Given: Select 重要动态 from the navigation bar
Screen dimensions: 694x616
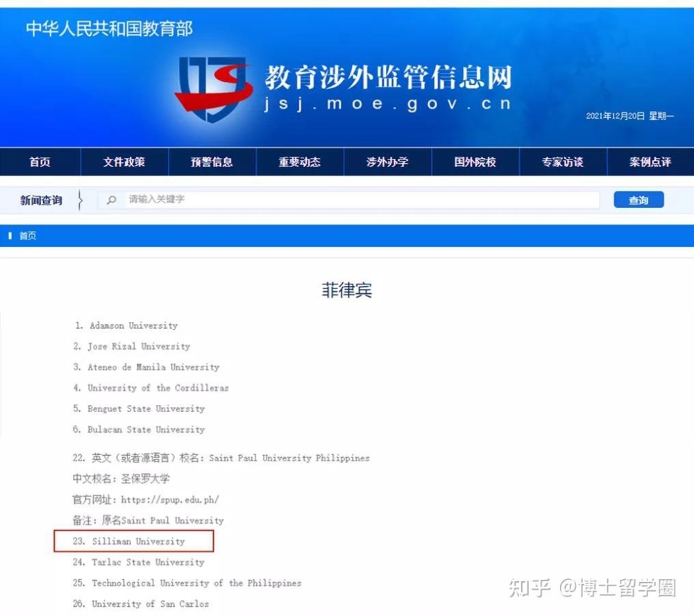Looking at the screenshot, I should pos(299,162).
